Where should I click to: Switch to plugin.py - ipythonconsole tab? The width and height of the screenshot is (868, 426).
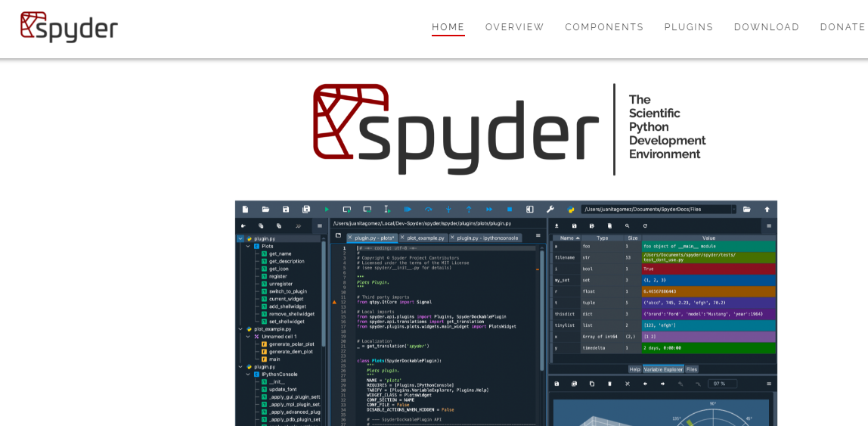coord(485,238)
